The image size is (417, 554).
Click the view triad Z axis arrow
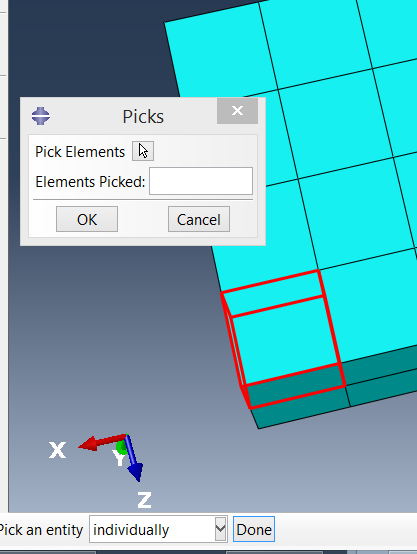(x=133, y=459)
